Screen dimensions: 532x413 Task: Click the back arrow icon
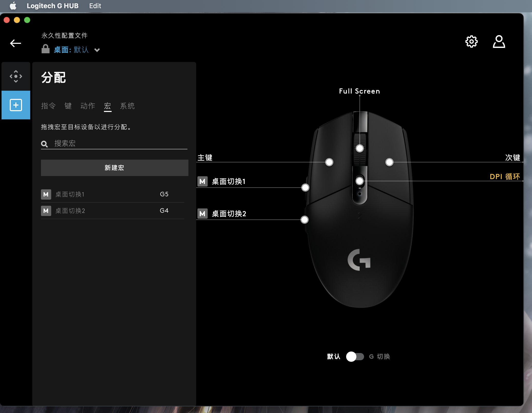pos(15,43)
